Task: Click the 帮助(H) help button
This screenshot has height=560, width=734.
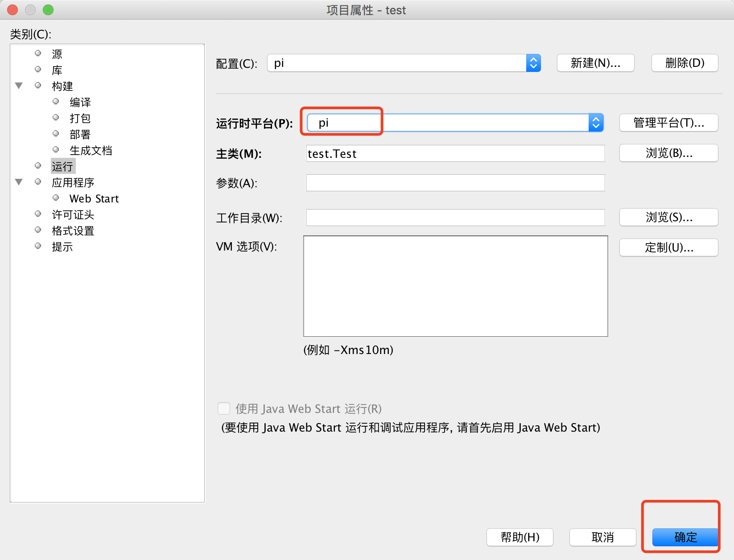Action: tap(520, 537)
